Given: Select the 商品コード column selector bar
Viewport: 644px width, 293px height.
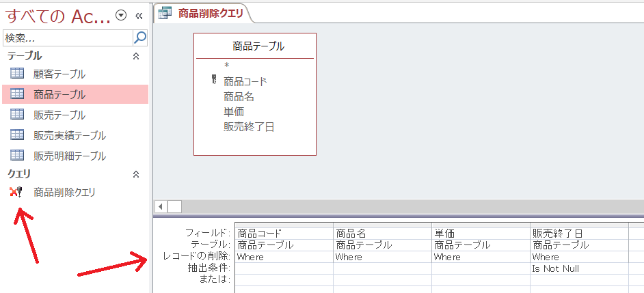Looking at the screenshot, I should click(284, 225).
